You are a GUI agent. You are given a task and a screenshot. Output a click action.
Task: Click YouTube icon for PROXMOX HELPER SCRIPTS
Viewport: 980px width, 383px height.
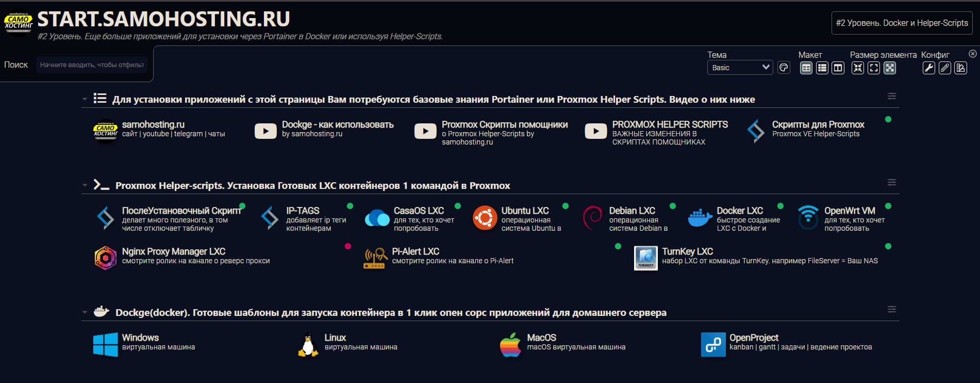click(x=595, y=131)
